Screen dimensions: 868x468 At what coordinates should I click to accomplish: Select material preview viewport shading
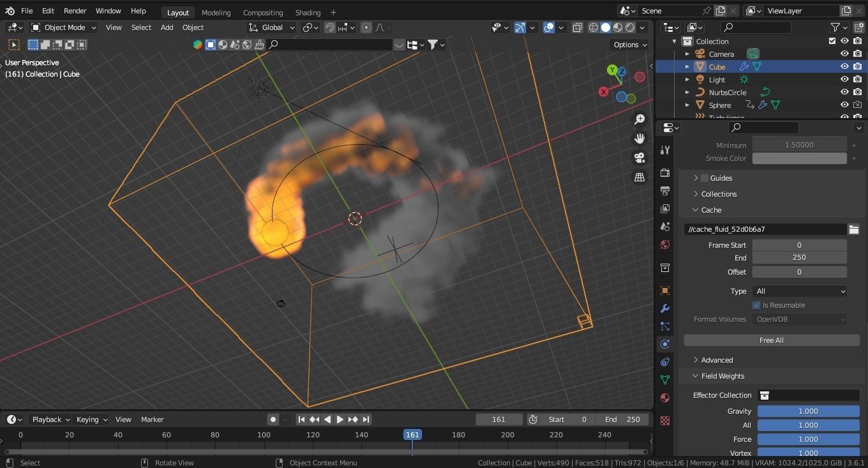[x=618, y=27]
